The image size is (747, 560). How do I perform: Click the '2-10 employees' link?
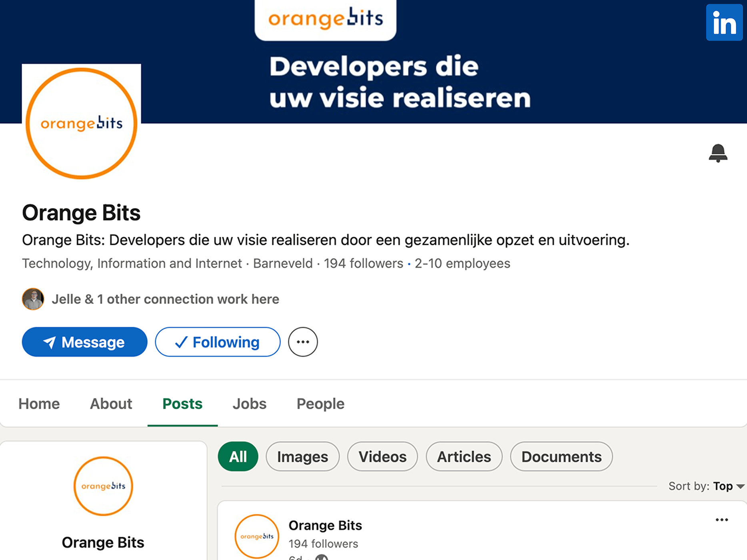click(x=462, y=264)
